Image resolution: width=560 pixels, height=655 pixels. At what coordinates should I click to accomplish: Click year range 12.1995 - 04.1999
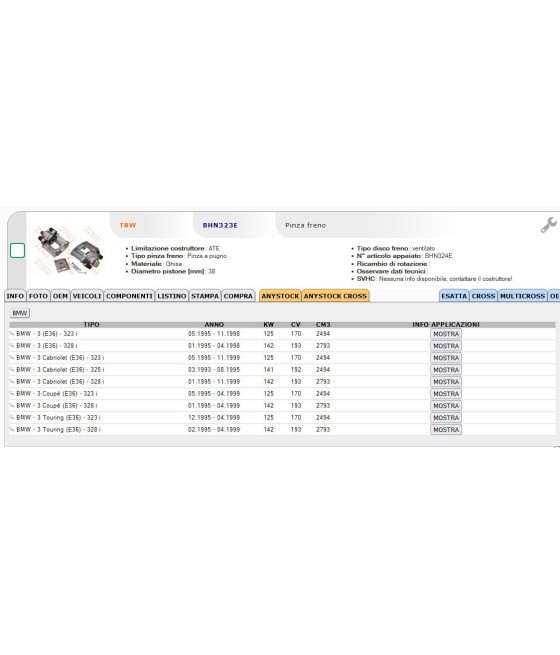214,418
